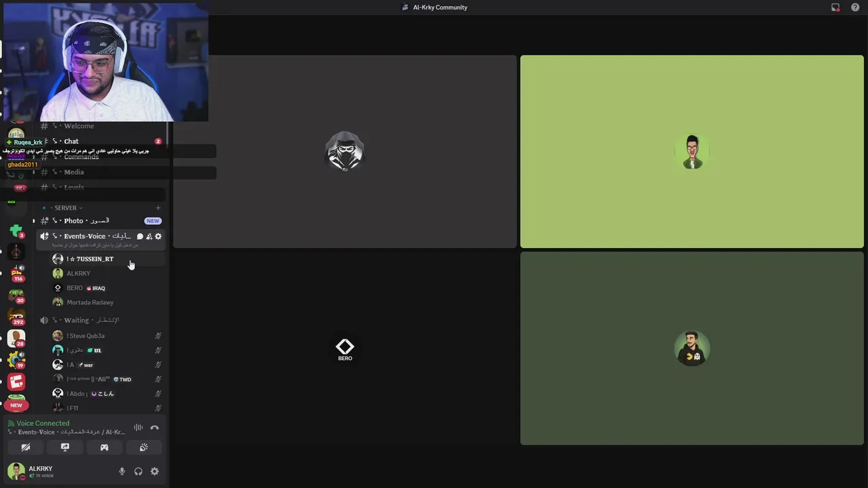The height and width of the screenshot is (488, 868).
Task: Select user ALKRKY in voice list
Action: pyautogui.click(x=108, y=273)
